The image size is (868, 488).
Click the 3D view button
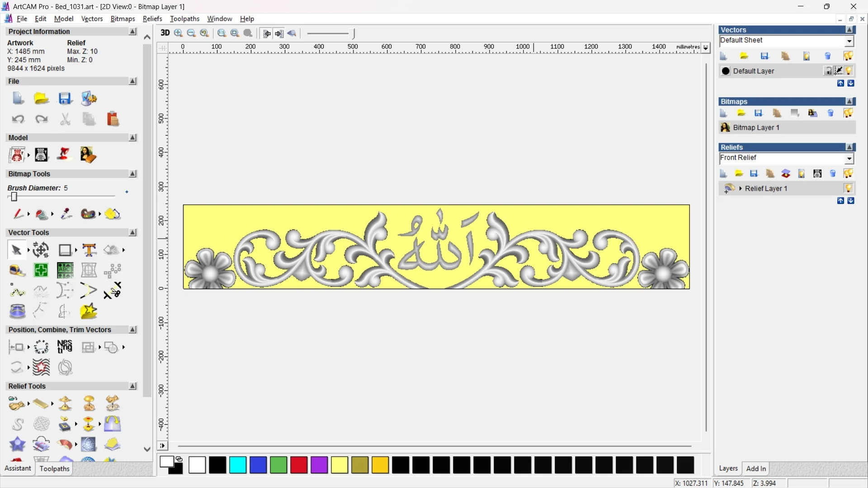click(x=165, y=33)
